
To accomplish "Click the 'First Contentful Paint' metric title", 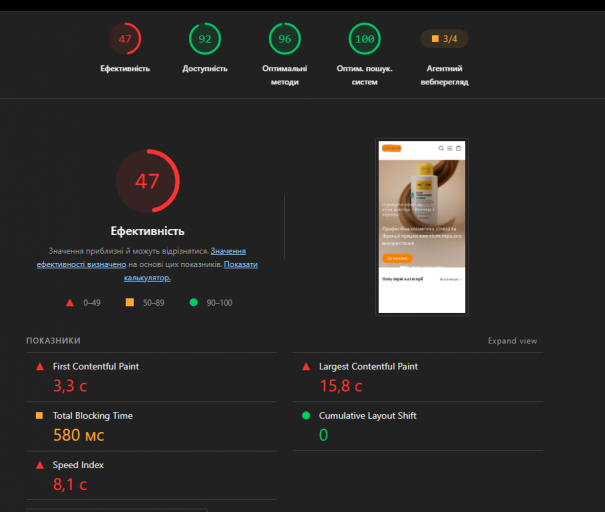I will tap(96, 367).
